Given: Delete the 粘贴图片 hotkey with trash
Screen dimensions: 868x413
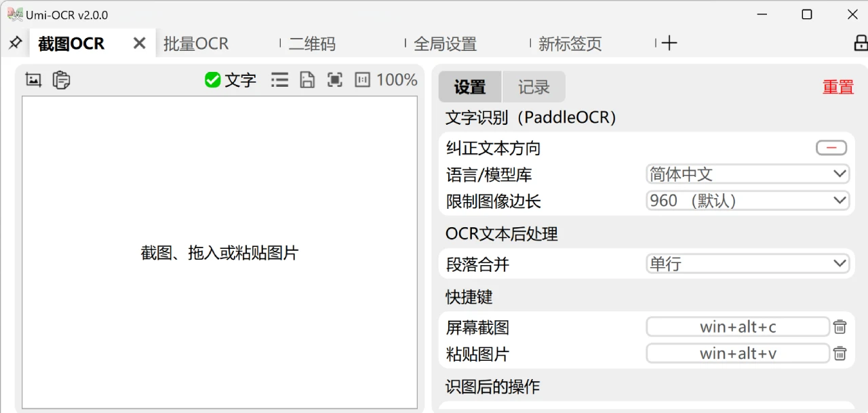Looking at the screenshot, I should pos(840,353).
